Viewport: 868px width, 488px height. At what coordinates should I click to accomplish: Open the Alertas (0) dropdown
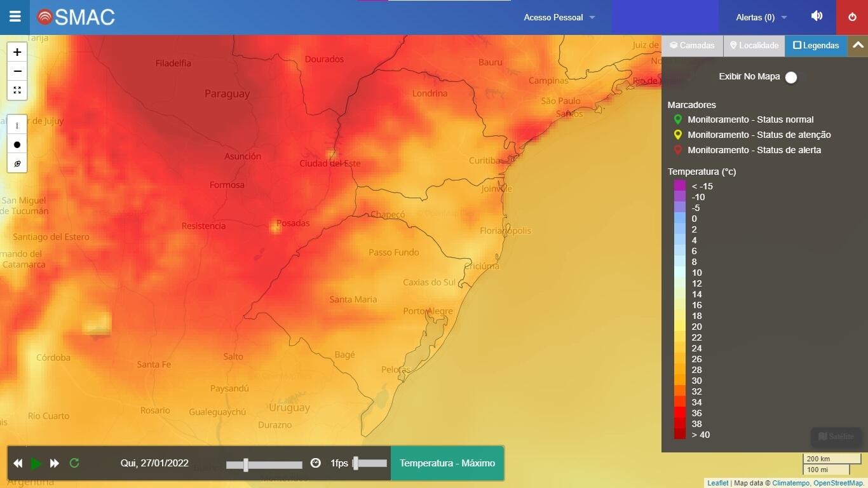point(761,17)
